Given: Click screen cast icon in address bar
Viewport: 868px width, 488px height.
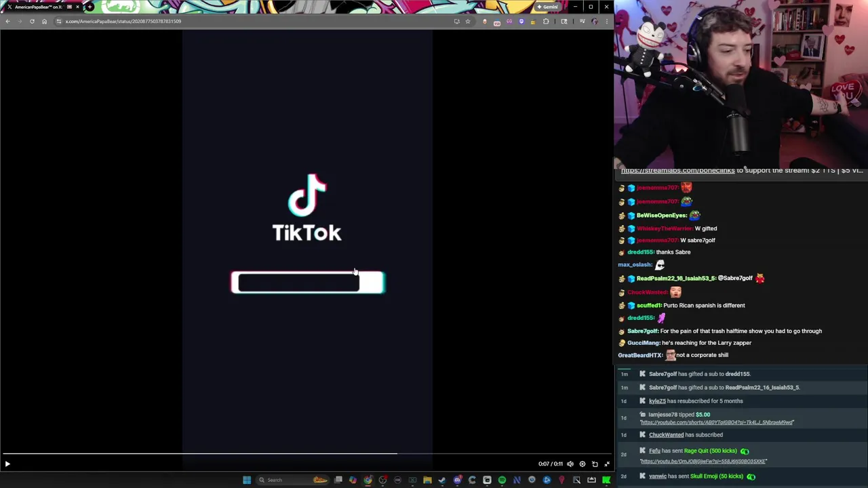Looking at the screenshot, I should pyautogui.click(x=456, y=21).
